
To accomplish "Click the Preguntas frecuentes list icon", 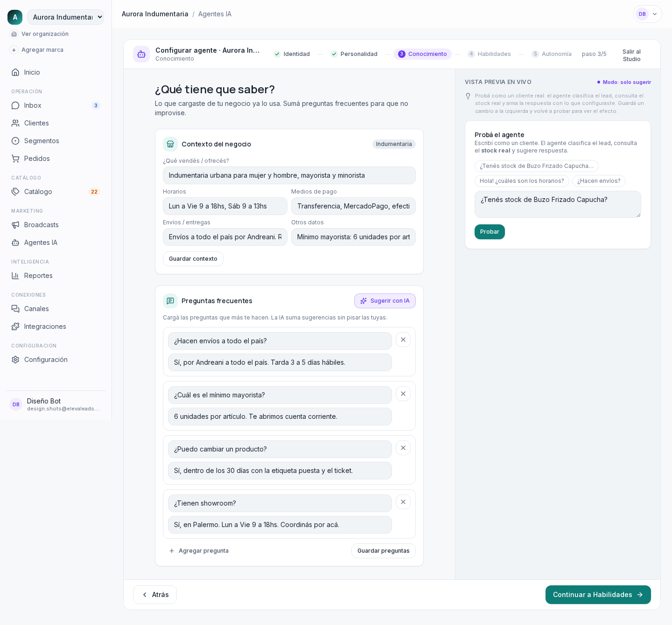I will point(170,301).
